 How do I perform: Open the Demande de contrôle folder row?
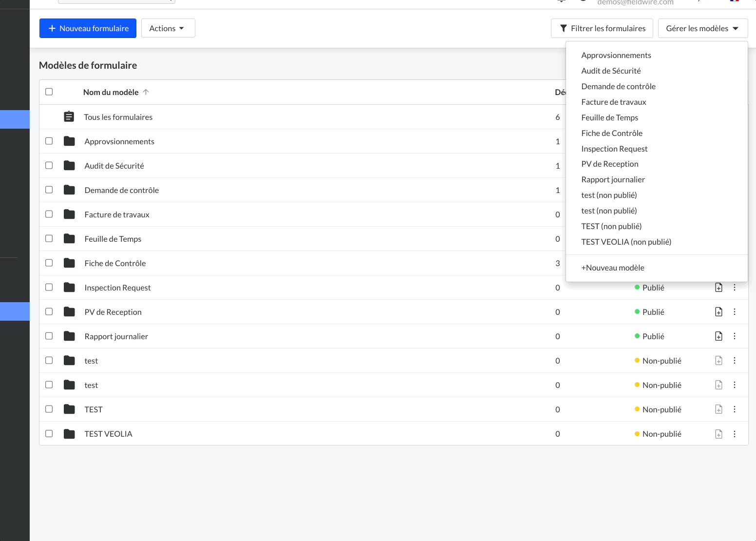point(121,190)
